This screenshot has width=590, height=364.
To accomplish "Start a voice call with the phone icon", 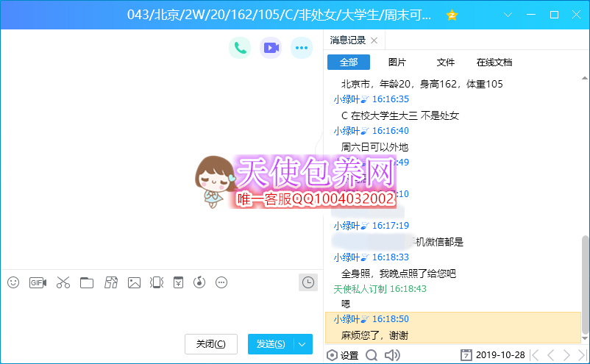I will pos(240,48).
